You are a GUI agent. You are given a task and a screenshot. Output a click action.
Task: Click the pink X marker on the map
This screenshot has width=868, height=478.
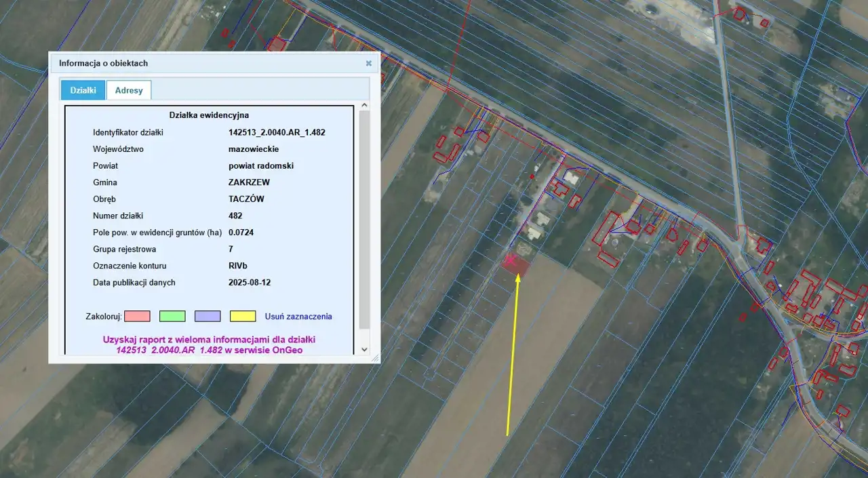[x=511, y=258]
